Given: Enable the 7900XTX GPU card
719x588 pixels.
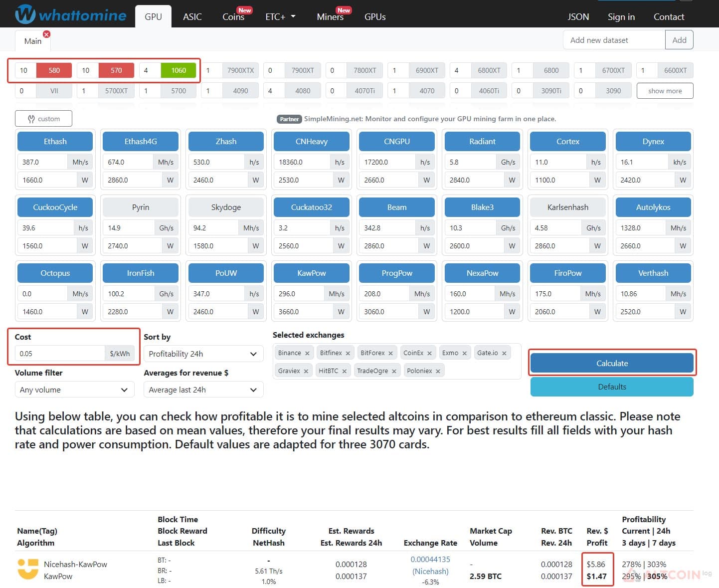Looking at the screenshot, I should [241, 70].
